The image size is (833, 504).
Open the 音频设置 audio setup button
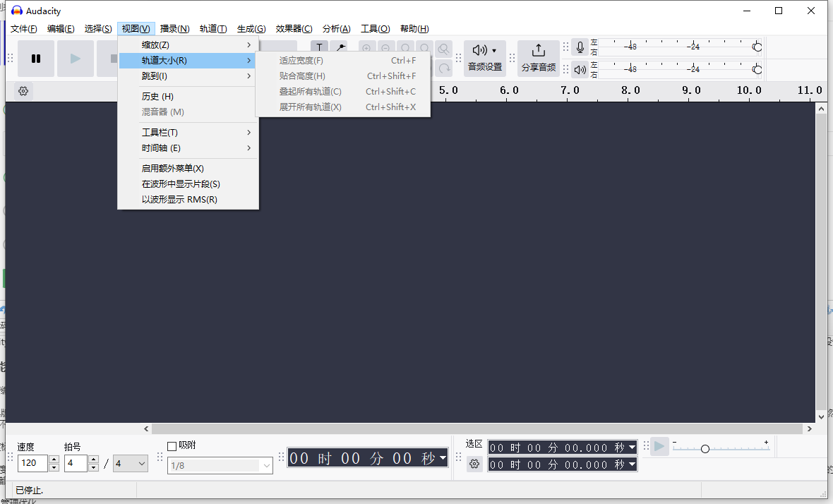click(x=484, y=57)
